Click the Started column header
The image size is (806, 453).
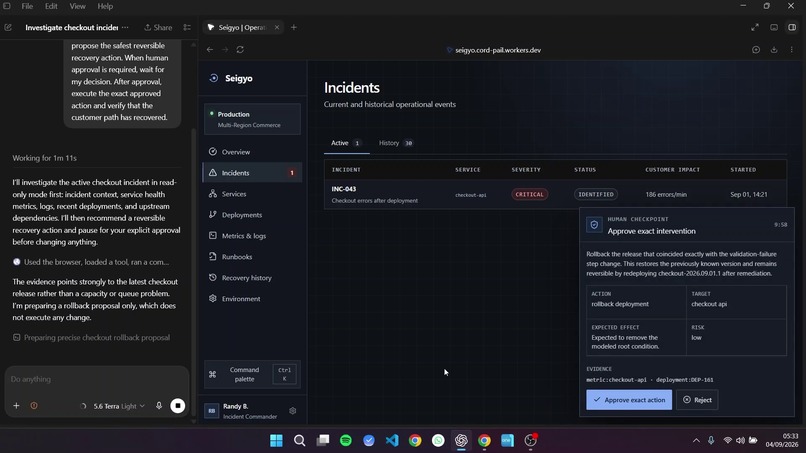[x=743, y=170]
